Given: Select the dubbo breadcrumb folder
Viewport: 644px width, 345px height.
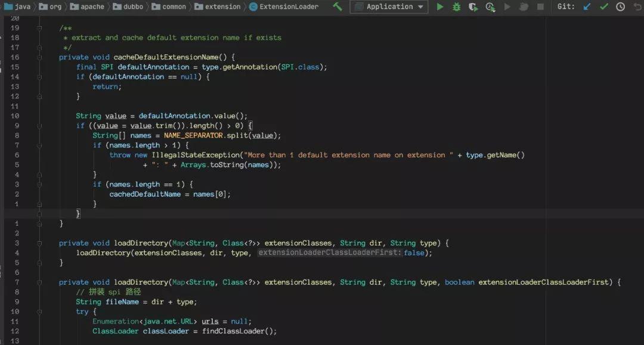Looking at the screenshot, I should 128,7.
